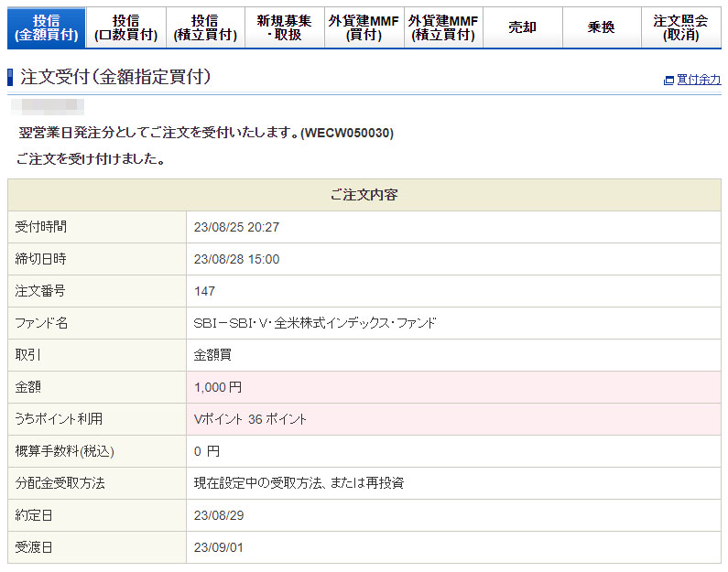Go to 新規募集・取扱 tab

point(284,27)
